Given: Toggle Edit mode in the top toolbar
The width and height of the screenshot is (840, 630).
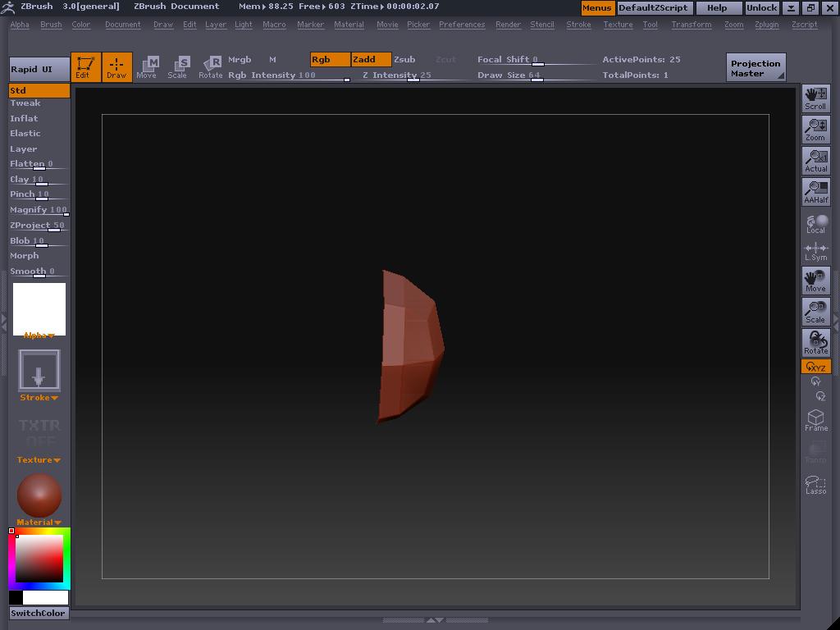Looking at the screenshot, I should [x=87, y=67].
